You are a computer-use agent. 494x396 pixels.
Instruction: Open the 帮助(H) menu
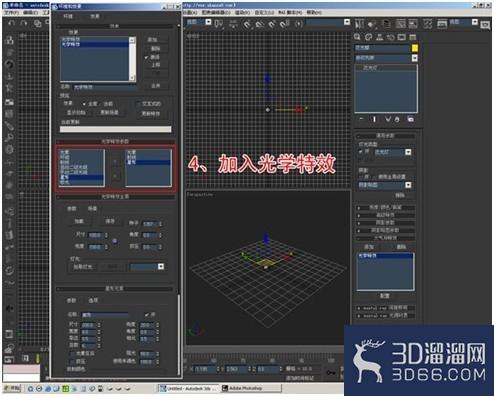(x=314, y=12)
